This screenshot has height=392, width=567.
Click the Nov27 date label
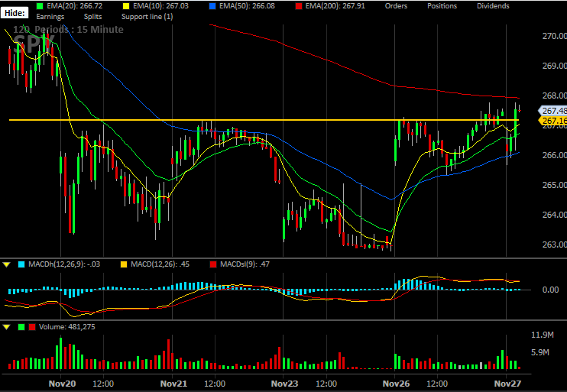click(507, 384)
